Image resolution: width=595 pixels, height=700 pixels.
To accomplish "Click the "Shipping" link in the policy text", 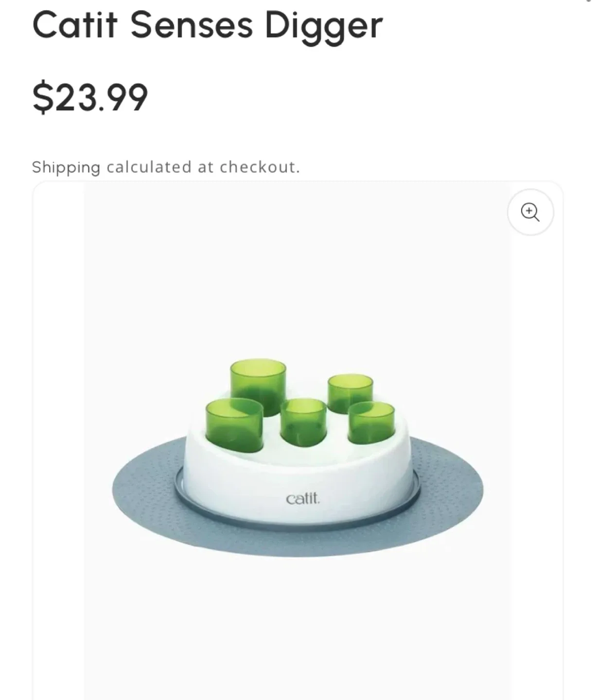I will (x=66, y=168).
